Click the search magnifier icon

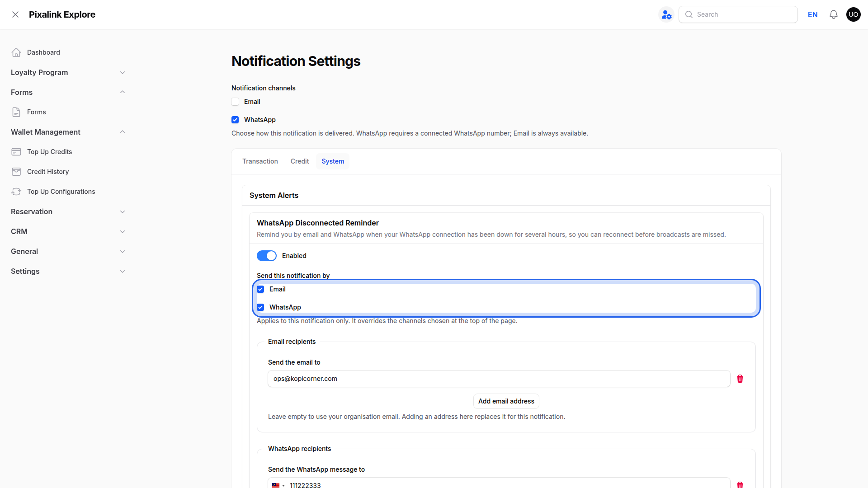coord(689,14)
